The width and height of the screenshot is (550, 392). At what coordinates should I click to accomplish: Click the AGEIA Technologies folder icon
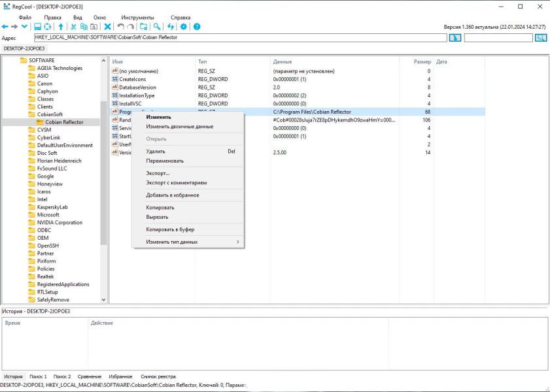click(31, 68)
